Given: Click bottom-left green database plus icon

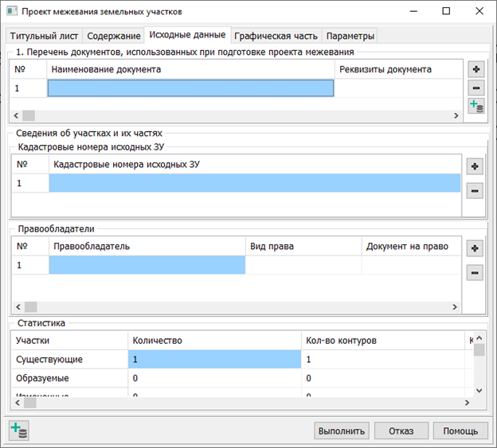Looking at the screenshot, I should point(18,430).
